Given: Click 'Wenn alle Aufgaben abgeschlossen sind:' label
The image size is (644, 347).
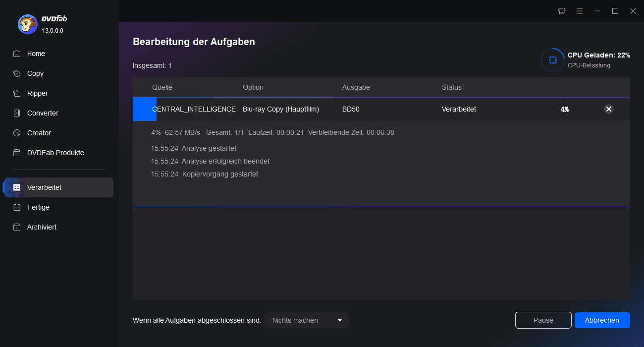Looking at the screenshot, I should (197, 320).
